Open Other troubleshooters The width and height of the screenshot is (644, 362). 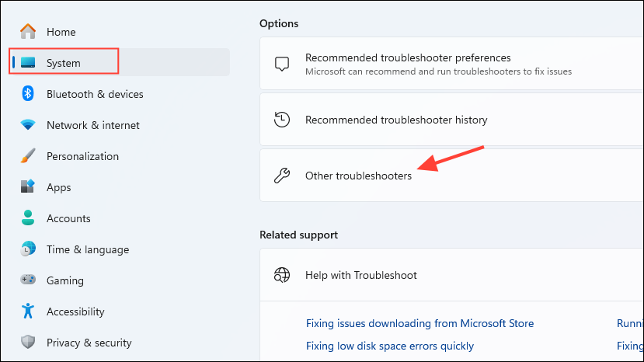click(x=358, y=176)
